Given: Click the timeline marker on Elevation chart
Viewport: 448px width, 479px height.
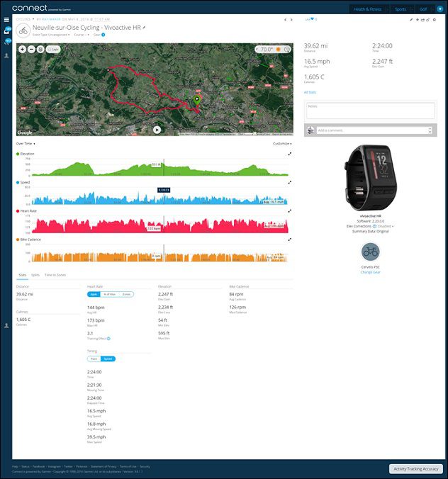Looking at the screenshot, I should point(164,167).
